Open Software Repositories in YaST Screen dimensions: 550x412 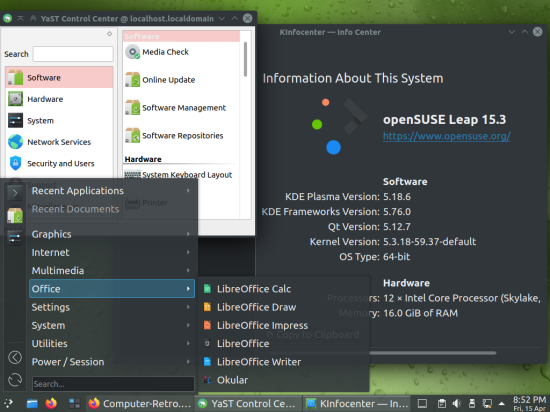pos(174,136)
